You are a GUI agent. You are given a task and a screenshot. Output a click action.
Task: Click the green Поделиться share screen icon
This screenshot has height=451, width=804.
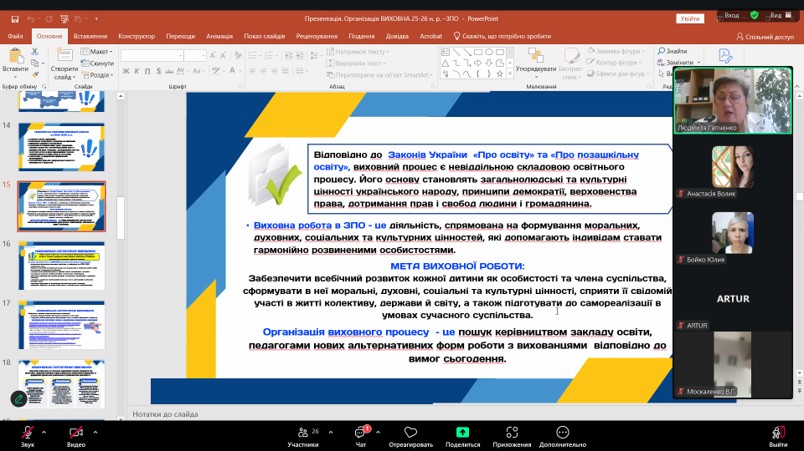tap(462, 432)
